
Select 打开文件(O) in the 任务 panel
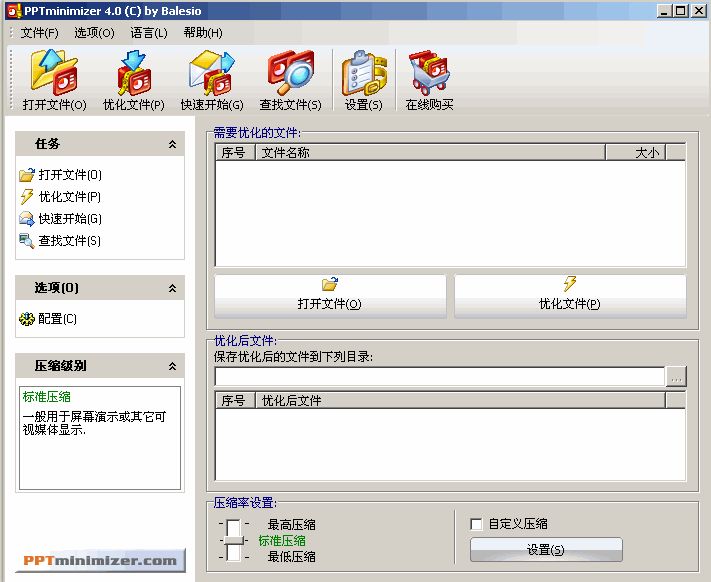coord(61,175)
